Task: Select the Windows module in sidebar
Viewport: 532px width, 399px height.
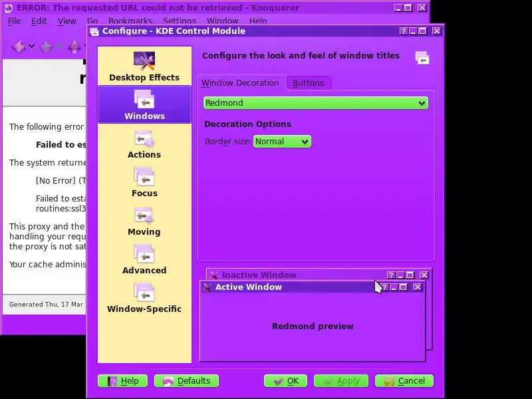Action: [144, 104]
